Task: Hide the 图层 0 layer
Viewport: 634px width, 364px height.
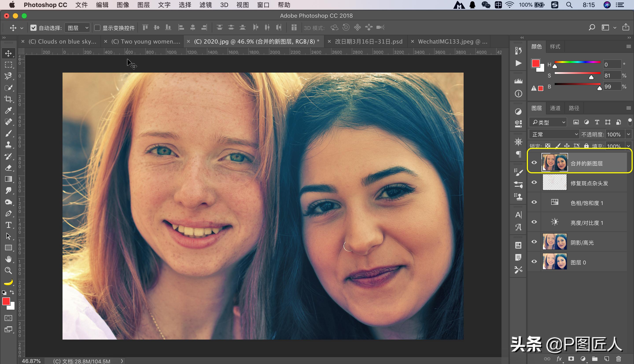Action: click(x=534, y=262)
